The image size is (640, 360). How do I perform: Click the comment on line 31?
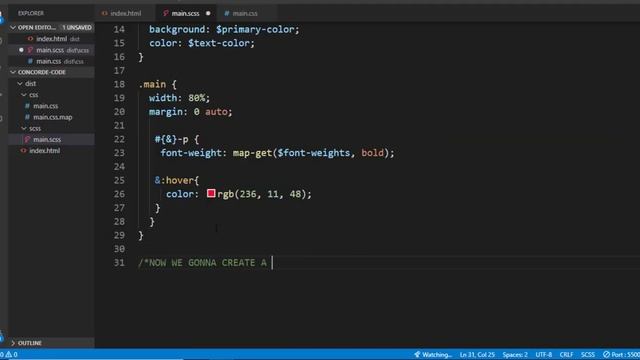pyautogui.click(x=202, y=263)
